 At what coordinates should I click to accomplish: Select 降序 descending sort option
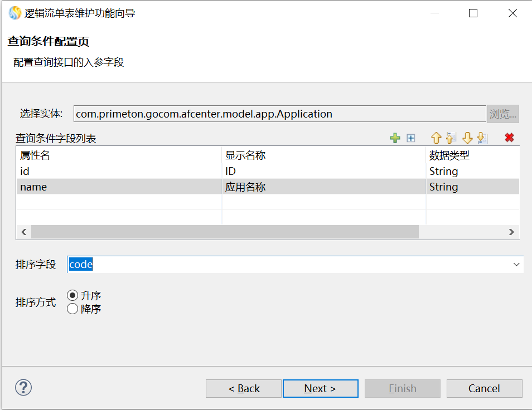click(x=72, y=309)
